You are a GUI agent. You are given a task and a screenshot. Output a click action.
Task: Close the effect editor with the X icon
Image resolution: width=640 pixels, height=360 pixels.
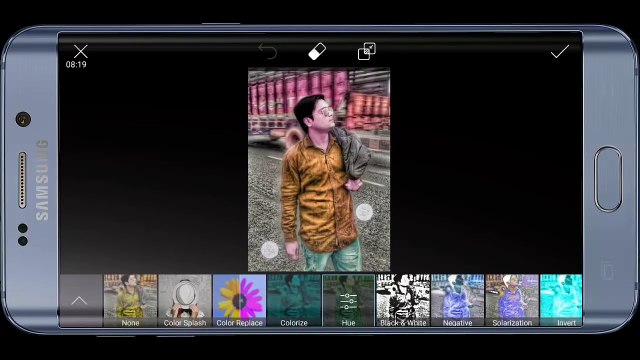pyautogui.click(x=80, y=51)
